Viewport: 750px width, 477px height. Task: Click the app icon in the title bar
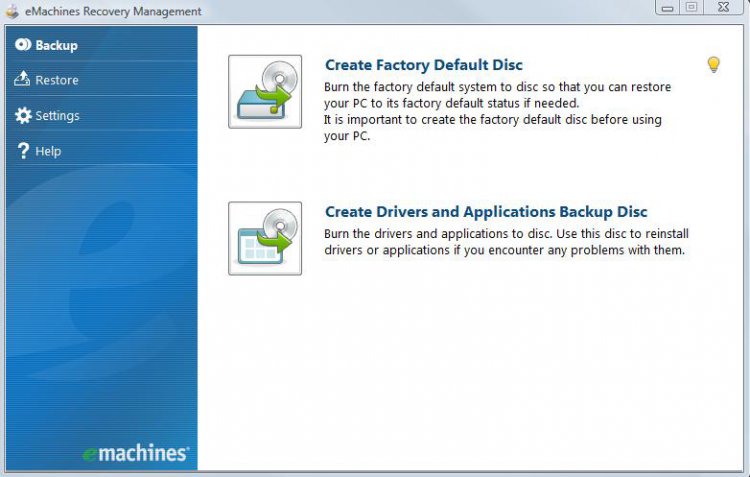pyautogui.click(x=12, y=11)
